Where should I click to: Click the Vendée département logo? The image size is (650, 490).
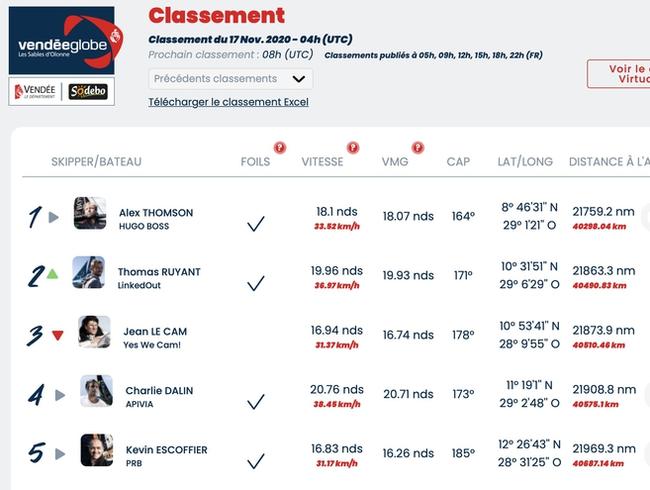click(35, 91)
